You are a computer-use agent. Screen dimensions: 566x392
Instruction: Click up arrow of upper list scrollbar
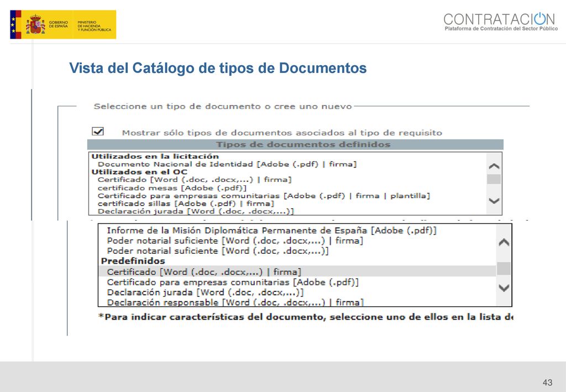point(494,166)
